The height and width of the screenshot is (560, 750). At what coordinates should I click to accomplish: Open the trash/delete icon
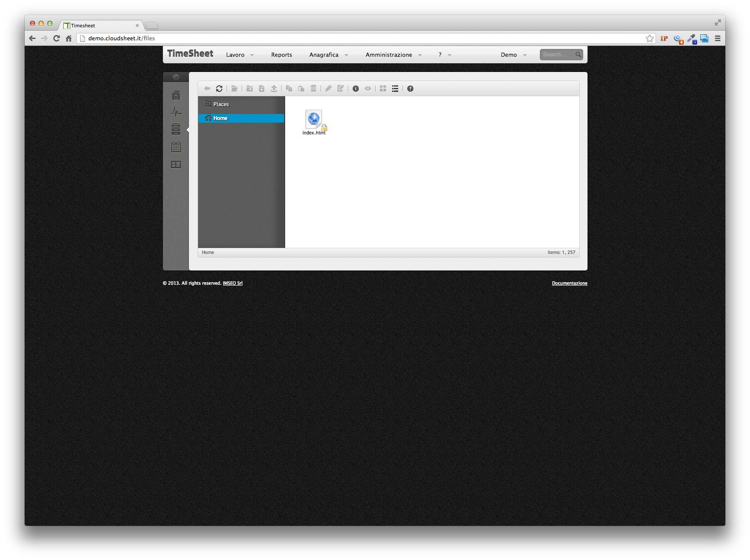click(314, 88)
